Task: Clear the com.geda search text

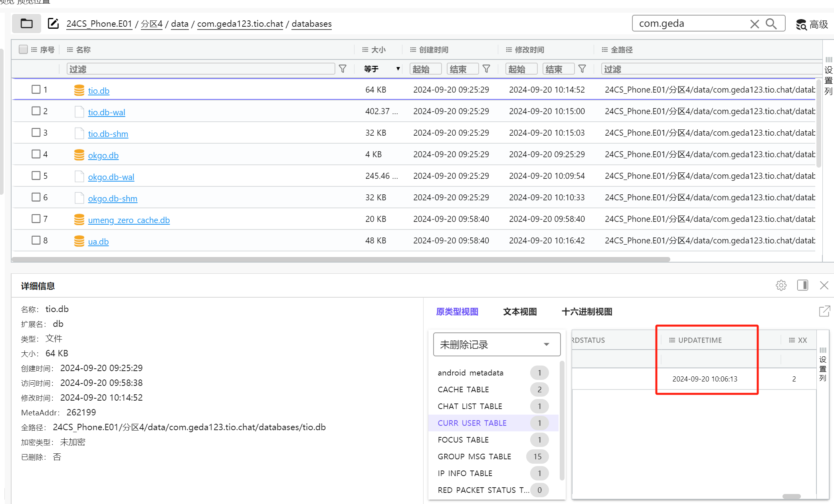Action: point(754,24)
